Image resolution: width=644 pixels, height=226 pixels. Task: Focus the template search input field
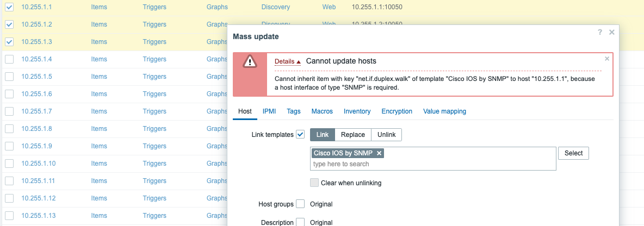(433, 164)
